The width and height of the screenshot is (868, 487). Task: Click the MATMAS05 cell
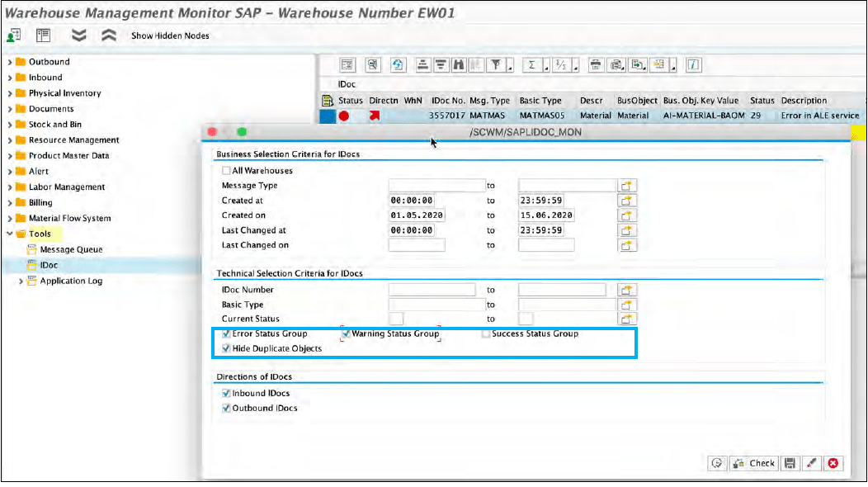pos(542,116)
